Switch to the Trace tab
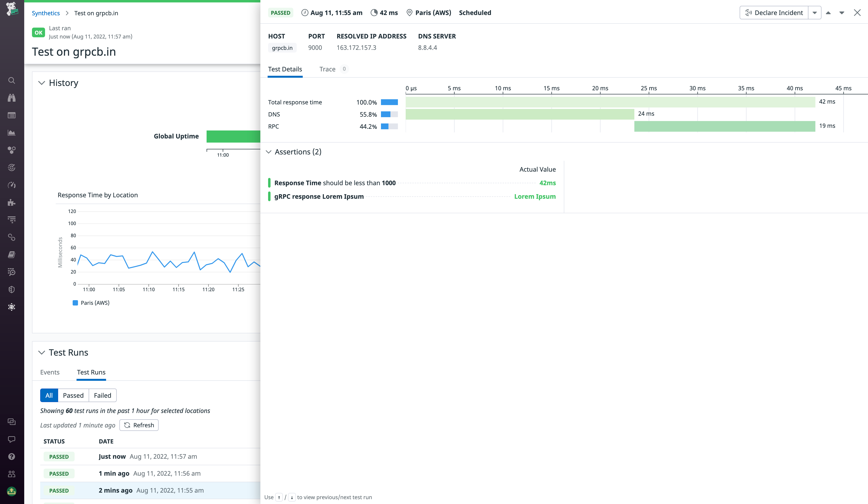The height and width of the screenshot is (504, 868). click(x=327, y=69)
